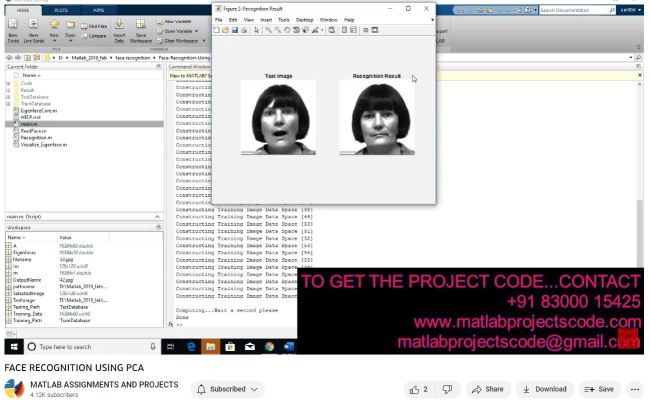Switch to the PLOTS tab
This screenshot has height=400, width=650.
point(61,10)
